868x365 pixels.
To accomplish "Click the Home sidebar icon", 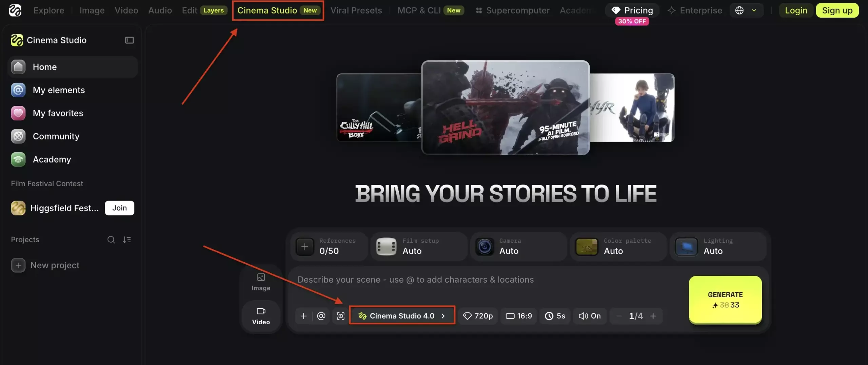I will (x=18, y=67).
